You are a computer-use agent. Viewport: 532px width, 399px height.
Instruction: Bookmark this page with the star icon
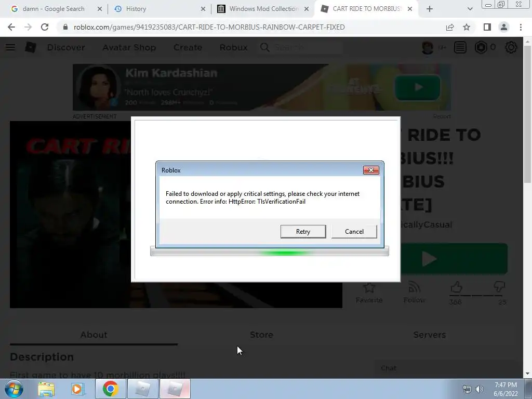pos(467,27)
